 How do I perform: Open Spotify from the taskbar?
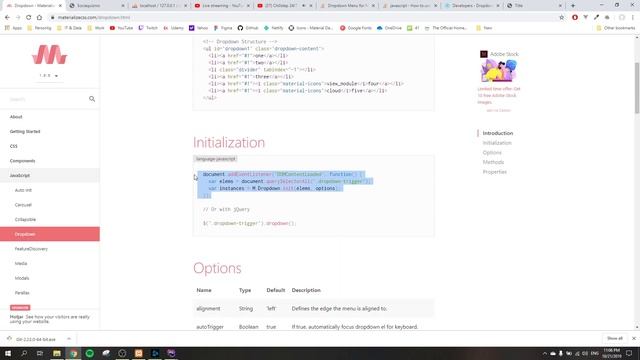[x=89, y=353]
